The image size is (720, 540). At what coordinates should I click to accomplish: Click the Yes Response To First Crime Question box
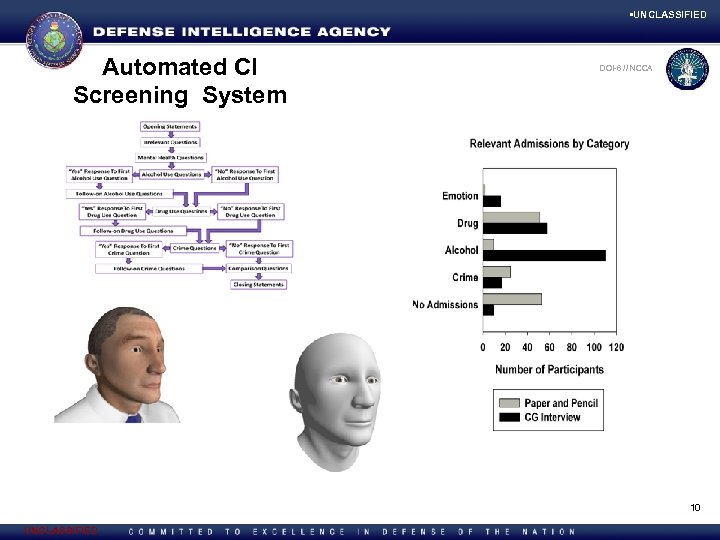click(129, 249)
